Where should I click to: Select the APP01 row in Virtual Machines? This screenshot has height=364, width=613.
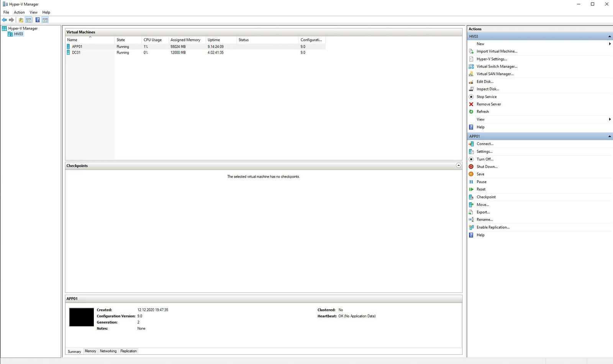pos(195,47)
